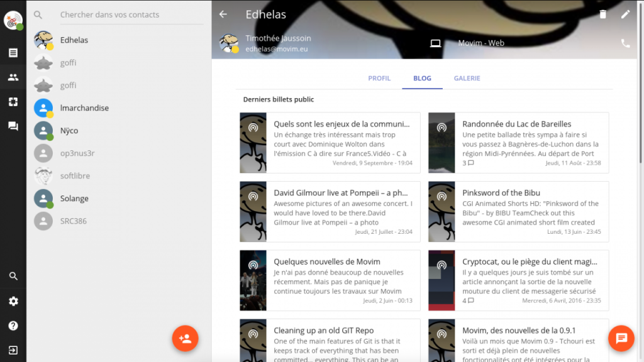Click thumbnail of Cryptocat post
The height and width of the screenshot is (362, 644).
[x=441, y=281]
